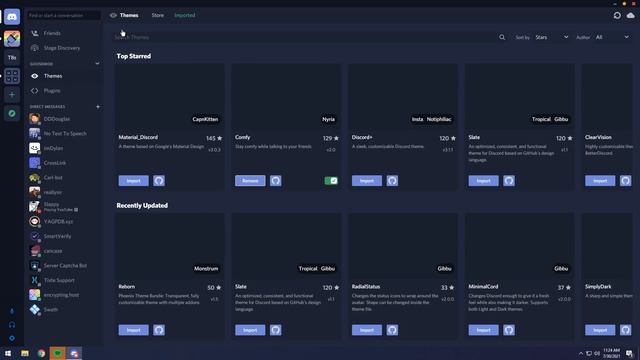Click the Search Themes input field
Image resolution: width=640 pixels, height=360 pixels.
(304, 37)
